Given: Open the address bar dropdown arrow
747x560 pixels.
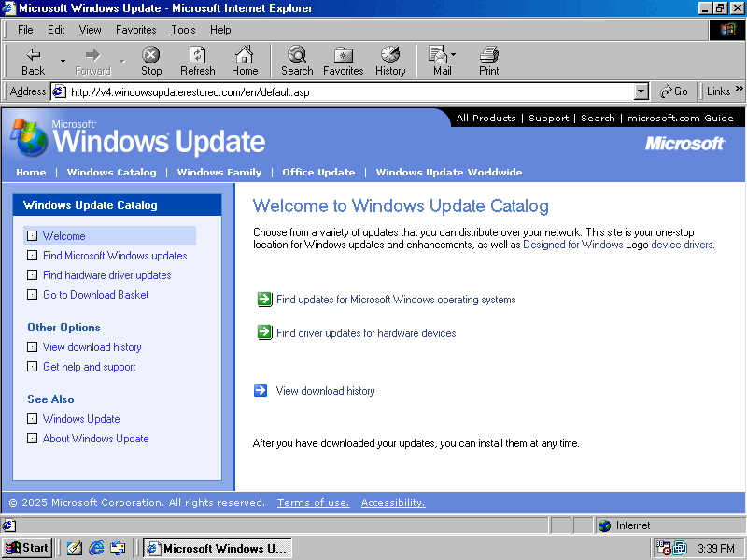Looking at the screenshot, I should pos(641,91).
